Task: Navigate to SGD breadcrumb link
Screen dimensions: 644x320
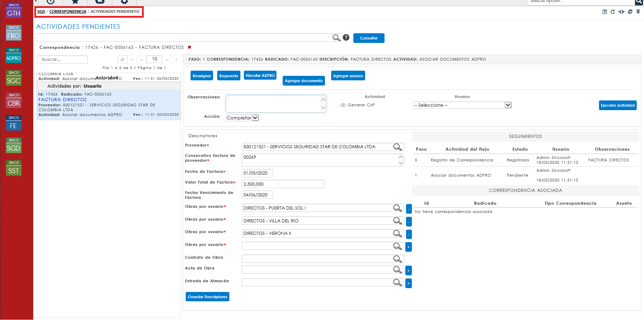Action: [41, 11]
